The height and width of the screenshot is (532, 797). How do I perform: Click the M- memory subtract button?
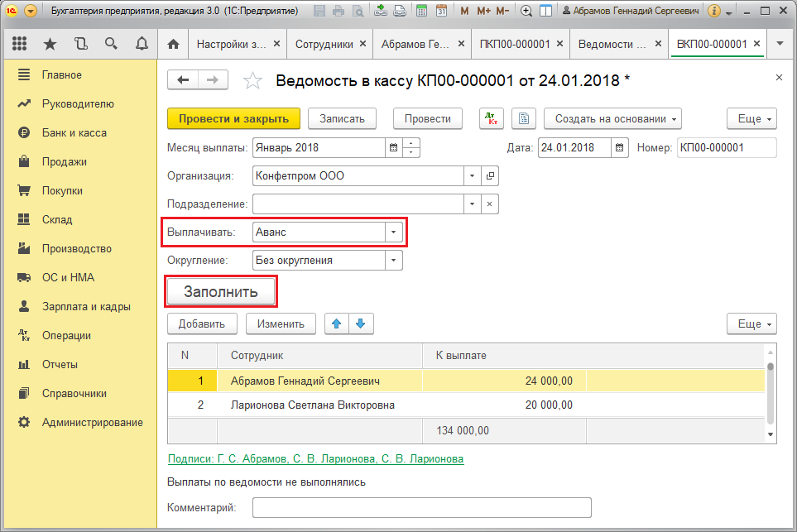(x=502, y=11)
